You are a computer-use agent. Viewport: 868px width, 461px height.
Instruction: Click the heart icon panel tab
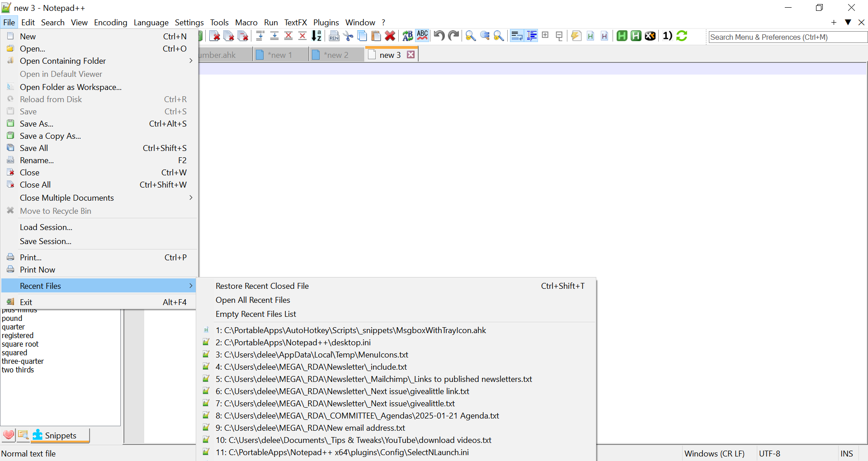click(9, 435)
